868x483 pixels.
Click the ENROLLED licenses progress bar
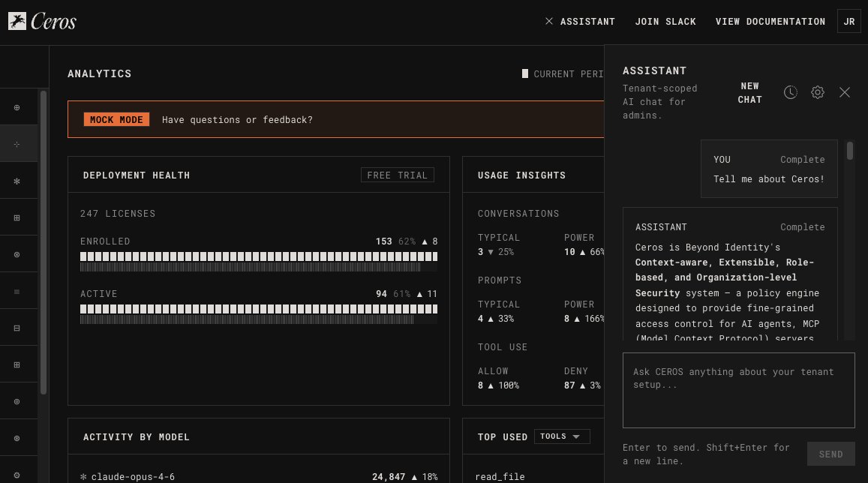tap(259, 261)
